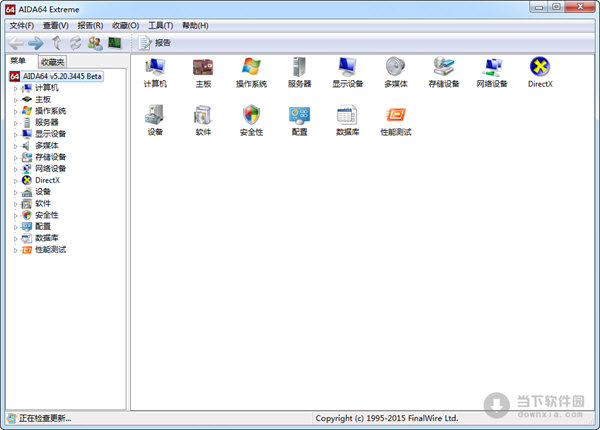The height and width of the screenshot is (430, 600).
Task: Select 软件 in the tree
Action: pyautogui.click(x=43, y=203)
